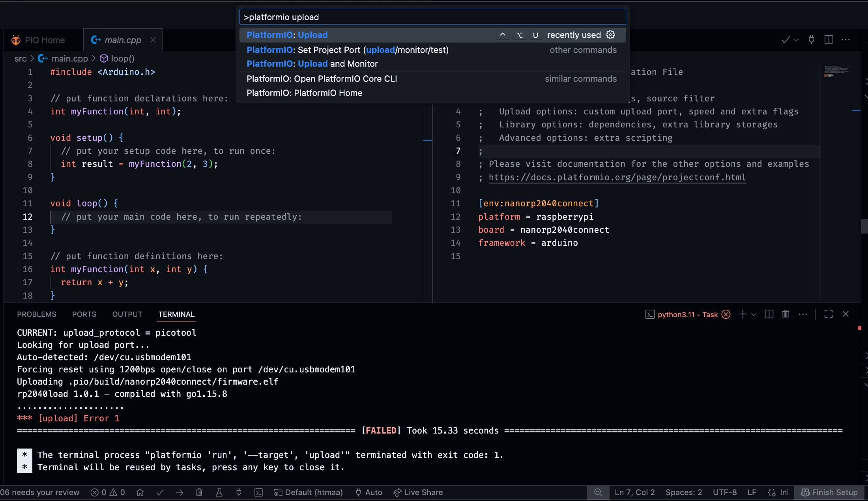Switch to the PROBLEMS panel tab
Viewport: 868px width, 501px height.
37,314
